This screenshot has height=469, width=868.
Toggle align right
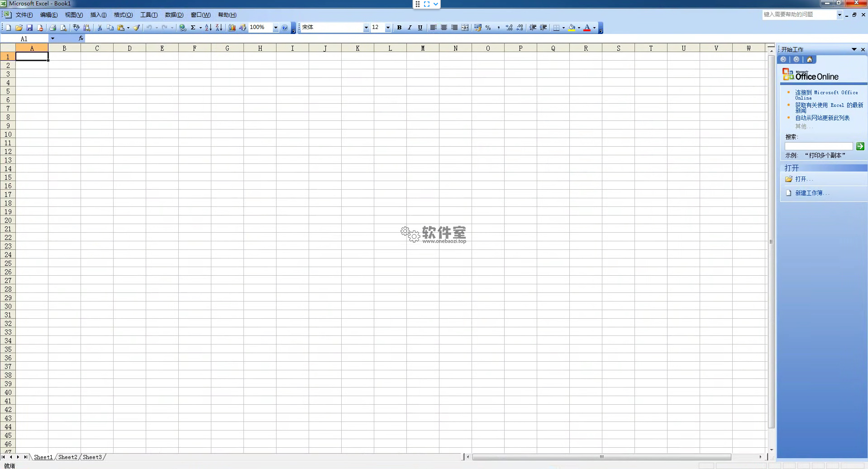coord(454,28)
